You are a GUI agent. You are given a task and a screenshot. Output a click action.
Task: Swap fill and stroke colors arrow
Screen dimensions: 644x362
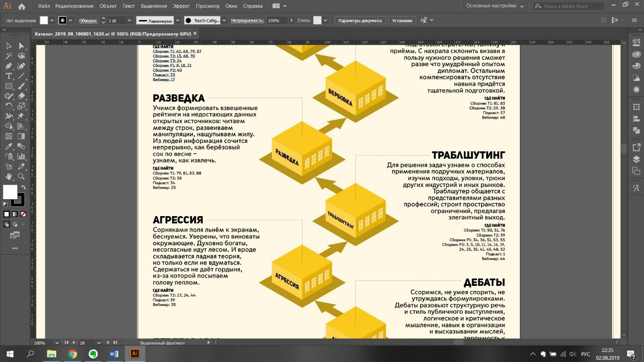click(x=23, y=187)
